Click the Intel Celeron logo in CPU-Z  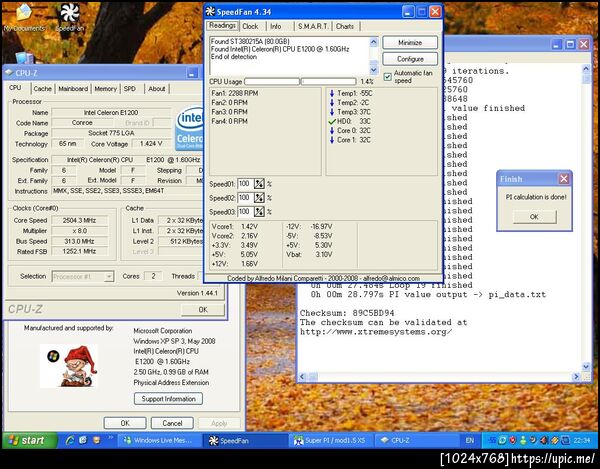(x=189, y=128)
